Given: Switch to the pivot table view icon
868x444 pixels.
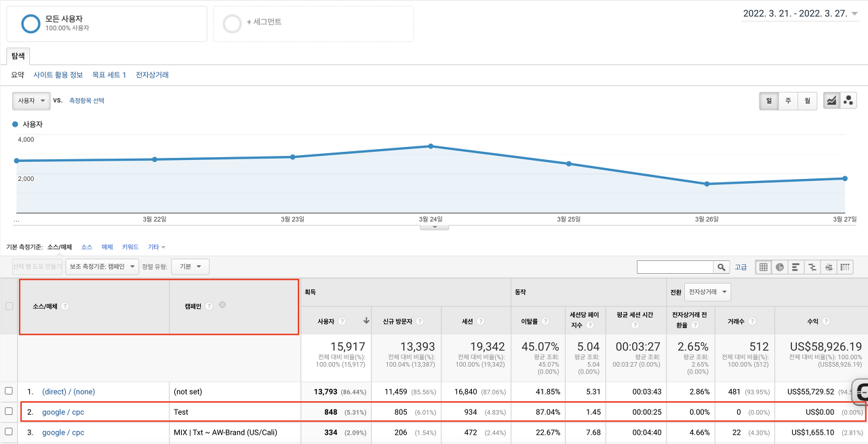Looking at the screenshot, I should [846, 267].
